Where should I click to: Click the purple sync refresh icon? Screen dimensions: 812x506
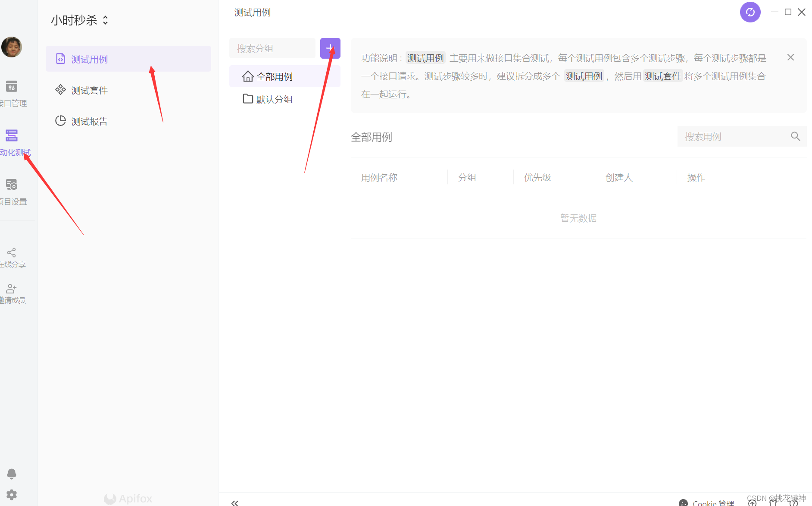750,12
